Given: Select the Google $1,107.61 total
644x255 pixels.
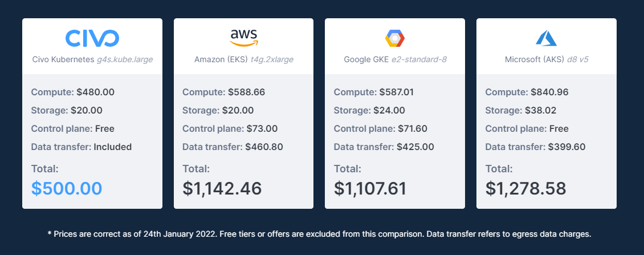Looking at the screenshot, I should click(x=370, y=188).
